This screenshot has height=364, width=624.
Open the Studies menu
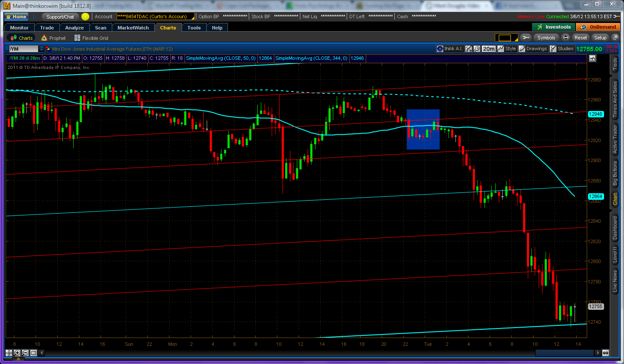tap(562, 49)
